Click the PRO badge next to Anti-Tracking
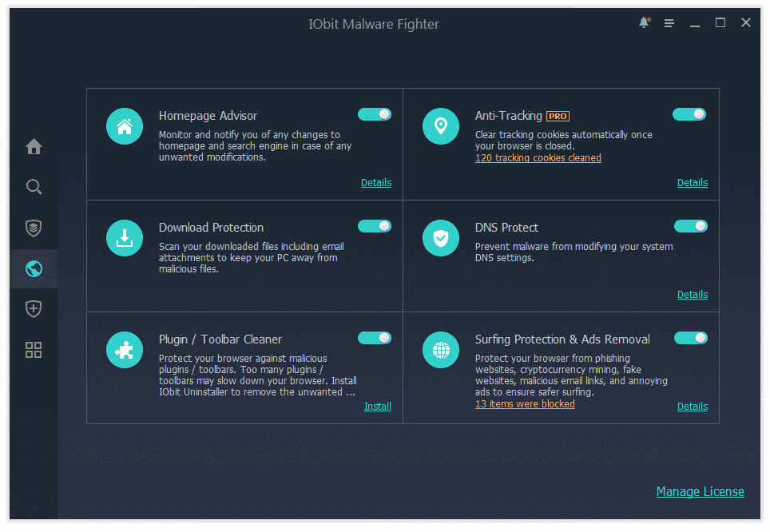The height and width of the screenshot is (532, 770). coord(557,116)
